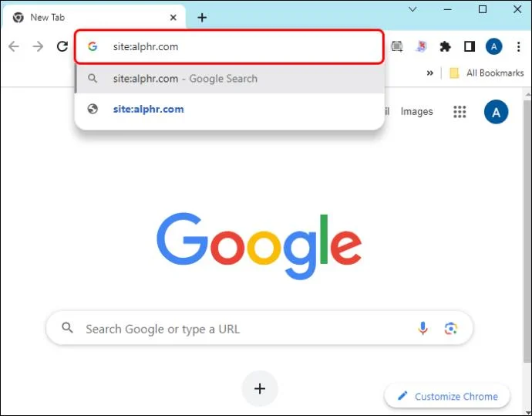Click the reload page icon
532x416 pixels.
62,47
